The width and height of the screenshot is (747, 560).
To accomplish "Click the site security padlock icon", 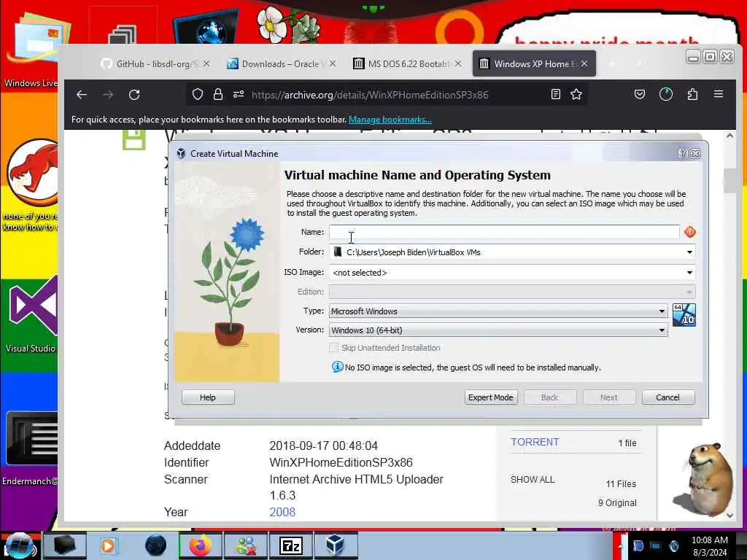I will 218,94.
